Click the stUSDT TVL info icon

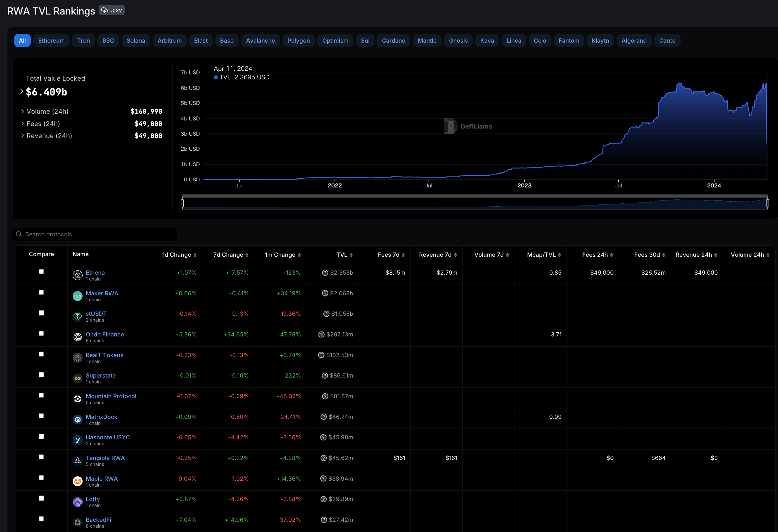(x=326, y=314)
